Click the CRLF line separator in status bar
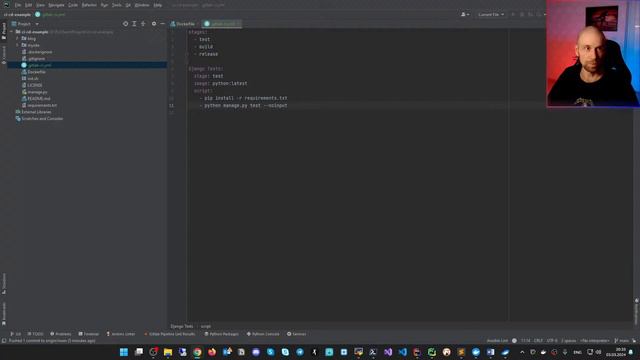The height and width of the screenshot is (360, 640). pyautogui.click(x=538, y=340)
